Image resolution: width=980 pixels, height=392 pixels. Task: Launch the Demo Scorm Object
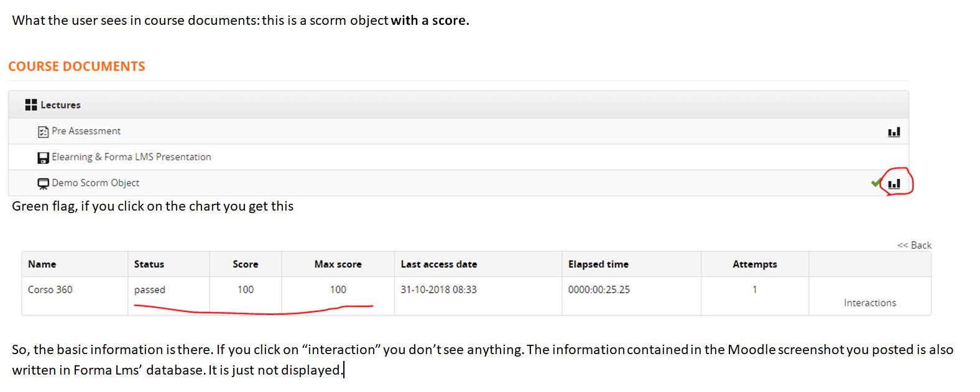pyautogui.click(x=95, y=183)
